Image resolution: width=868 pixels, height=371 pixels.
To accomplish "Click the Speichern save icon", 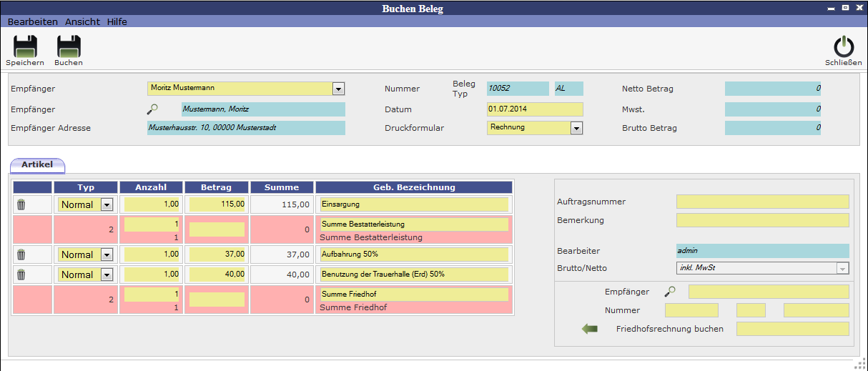I will [x=25, y=47].
